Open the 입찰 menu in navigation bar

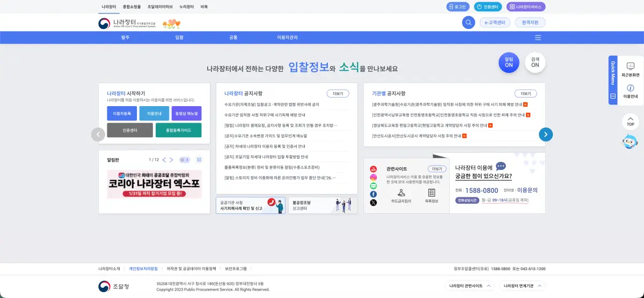[179, 38]
